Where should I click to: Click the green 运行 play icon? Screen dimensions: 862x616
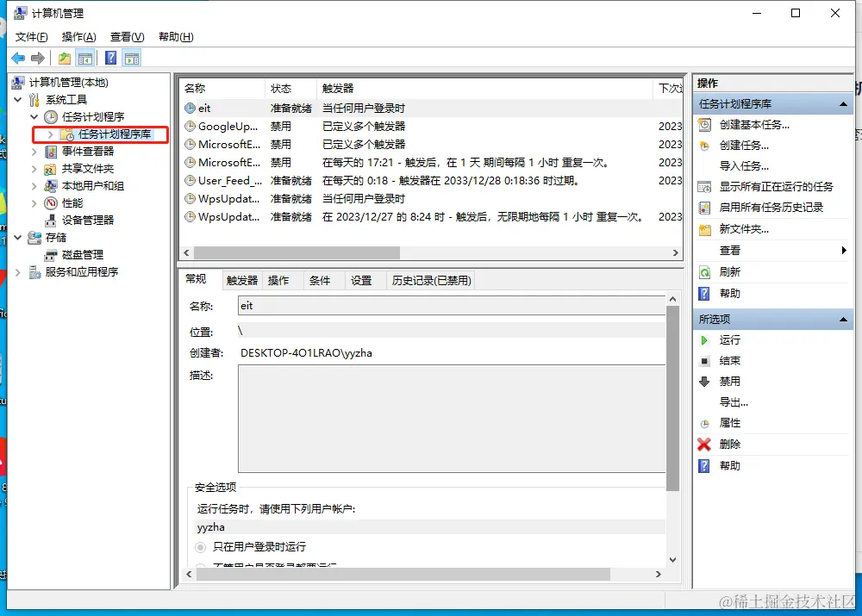[704, 340]
